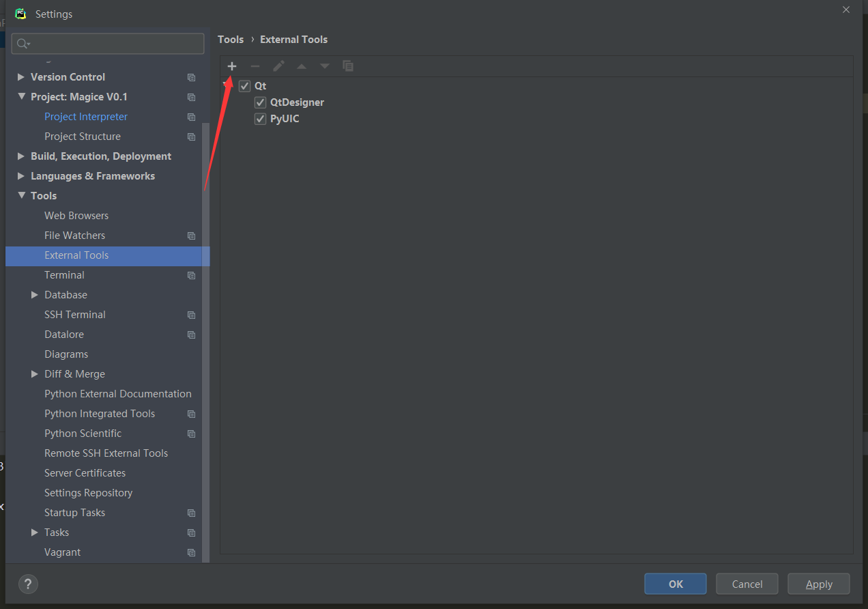Toggle the PyUIC checkbox

tap(260, 119)
